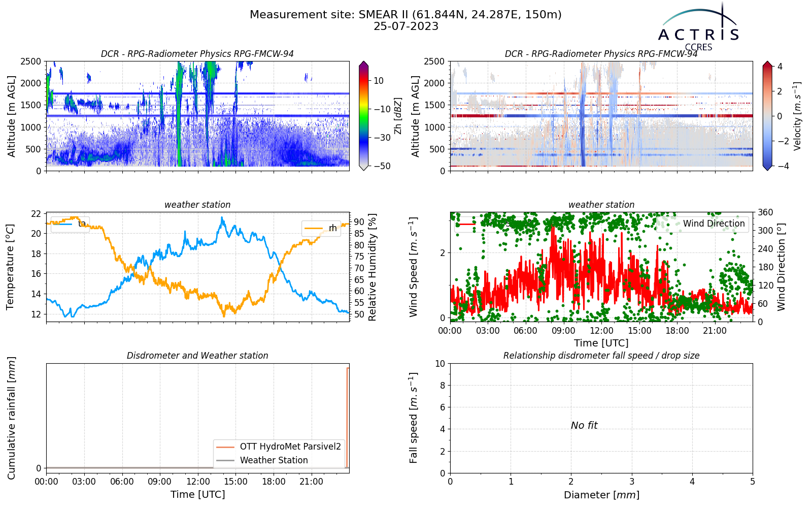Click the Diameter [mm] axis label
The image size is (812, 508).
[601, 495]
